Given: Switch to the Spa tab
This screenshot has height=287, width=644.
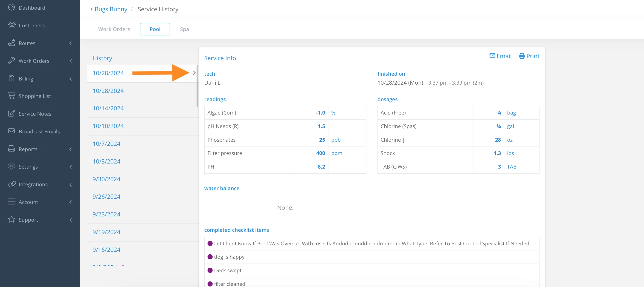Looking at the screenshot, I should coord(184,29).
